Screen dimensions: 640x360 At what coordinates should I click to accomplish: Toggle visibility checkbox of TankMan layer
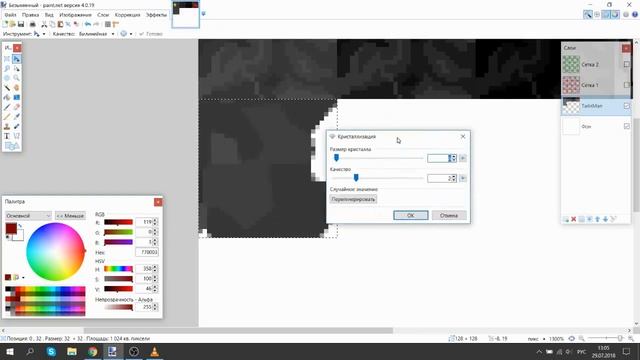(x=627, y=106)
